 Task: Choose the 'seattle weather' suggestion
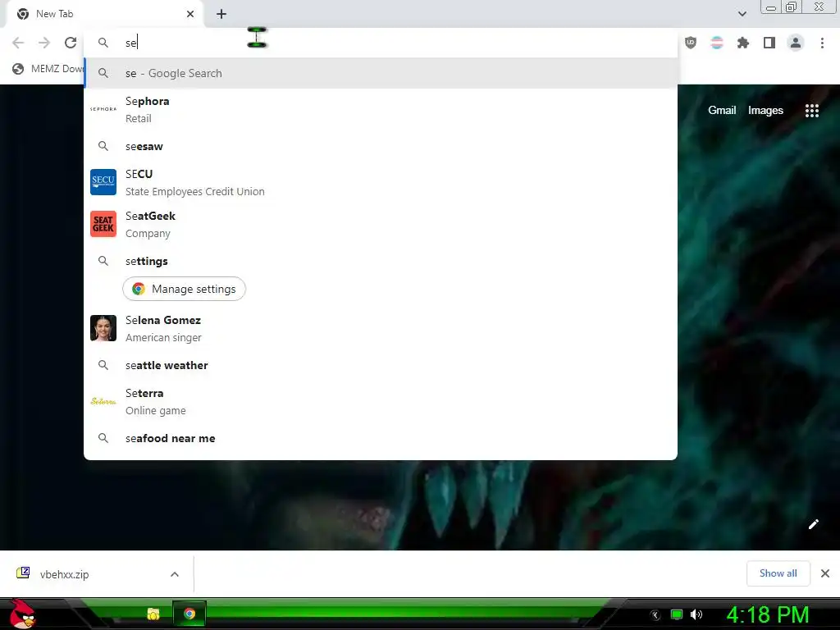click(381, 365)
